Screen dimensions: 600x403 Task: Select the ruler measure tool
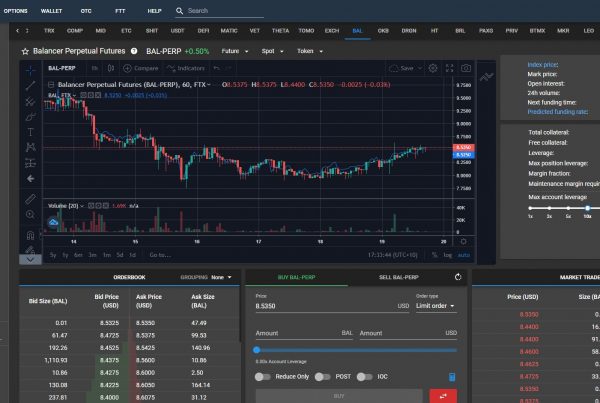[30, 197]
